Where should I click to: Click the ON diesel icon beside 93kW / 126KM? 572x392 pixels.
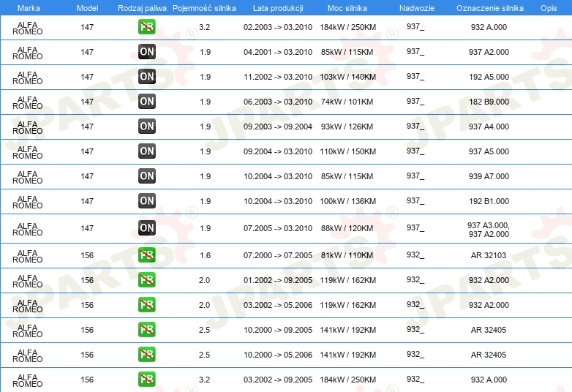point(146,127)
